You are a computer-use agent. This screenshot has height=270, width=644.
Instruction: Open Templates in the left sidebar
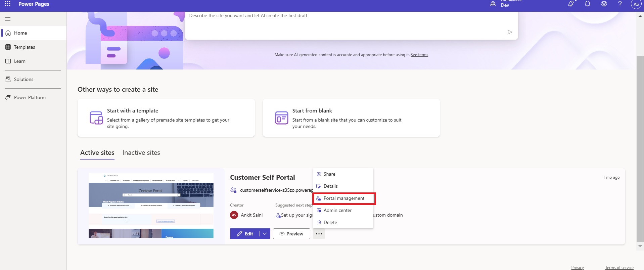[x=25, y=47]
